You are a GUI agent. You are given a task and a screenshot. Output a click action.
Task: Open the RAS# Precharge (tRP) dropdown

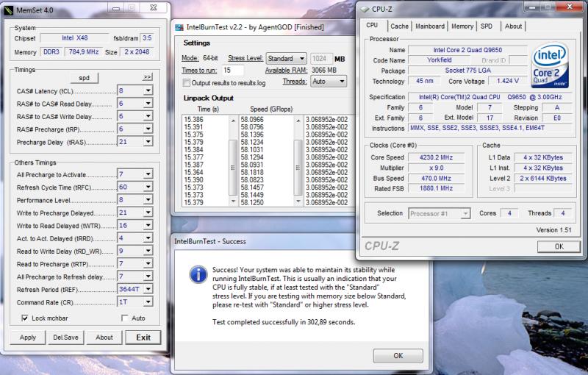pos(148,129)
